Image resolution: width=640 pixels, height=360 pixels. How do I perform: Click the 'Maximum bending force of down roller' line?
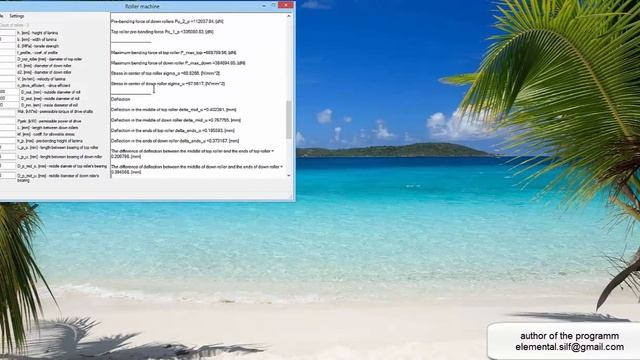pyautogui.click(x=178, y=63)
